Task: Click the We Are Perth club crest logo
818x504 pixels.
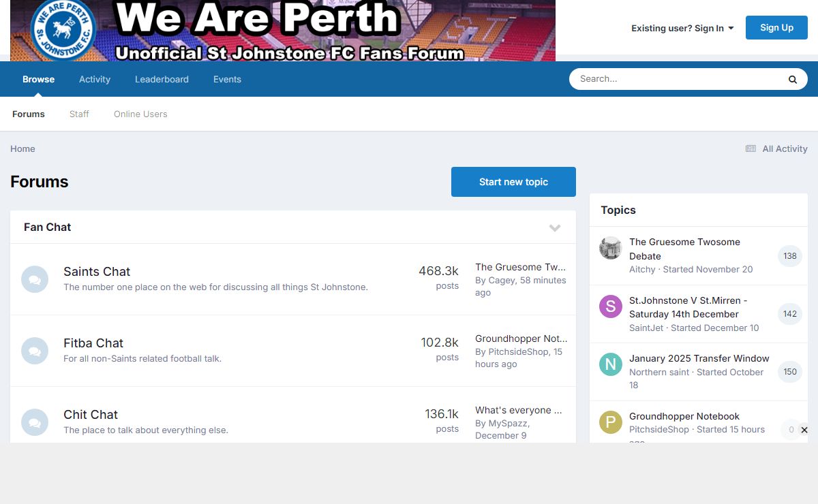Action: [x=63, y=29]
